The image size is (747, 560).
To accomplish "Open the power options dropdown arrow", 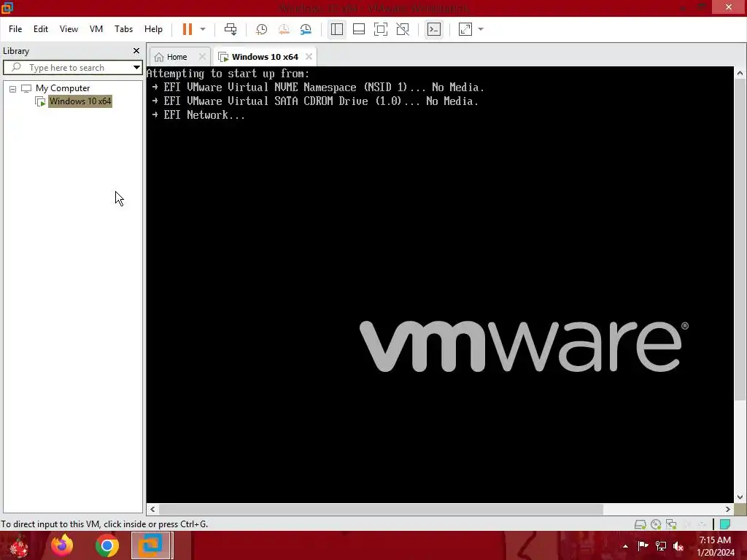I will point(203,29).
